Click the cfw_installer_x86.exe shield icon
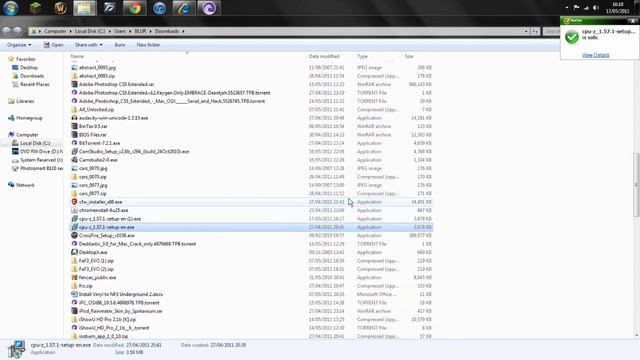Viewport: 640px width, 360px height. [74, 202]
